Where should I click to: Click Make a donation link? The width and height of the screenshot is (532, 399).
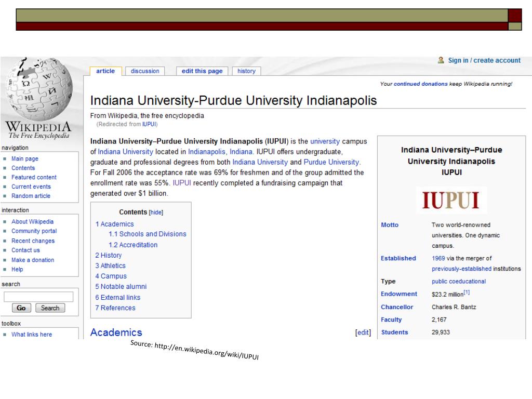tap(33, 260)
